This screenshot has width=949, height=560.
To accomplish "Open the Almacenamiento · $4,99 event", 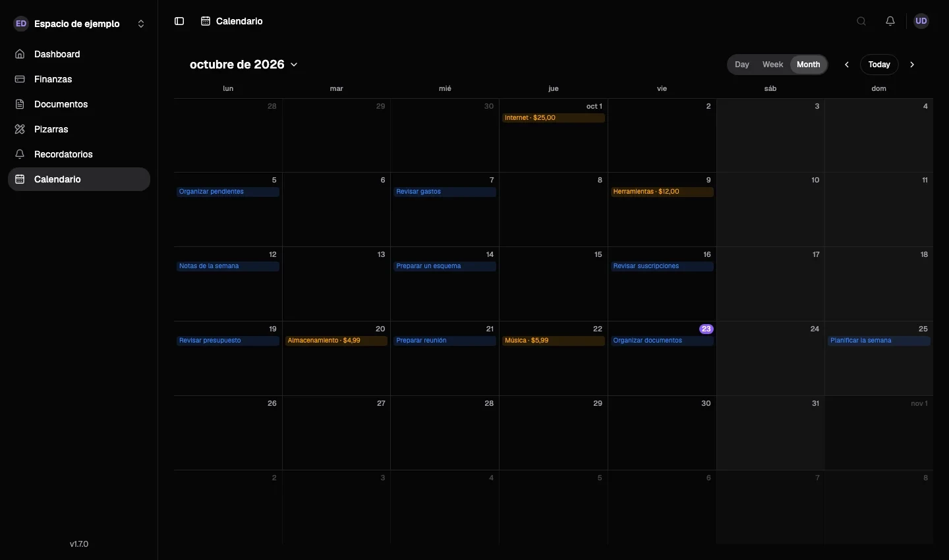I will [337, 341].
